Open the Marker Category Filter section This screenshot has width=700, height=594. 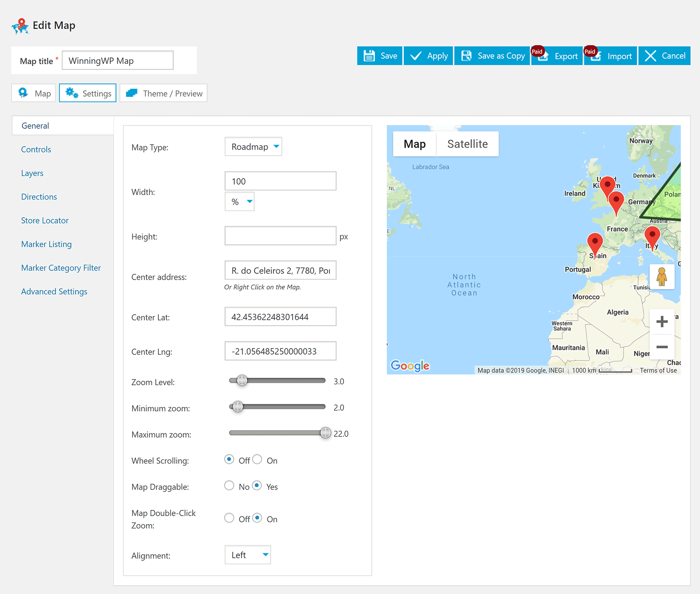(x=61, y=267)
